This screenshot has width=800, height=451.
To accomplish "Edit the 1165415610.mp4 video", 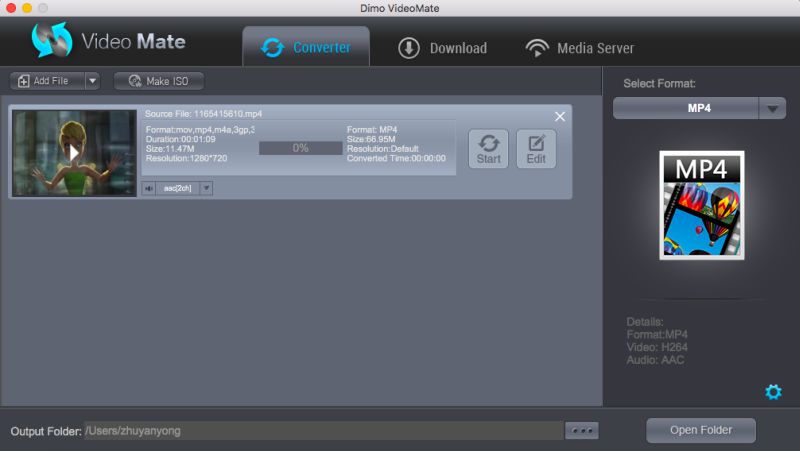I will (x=536, y=149).
